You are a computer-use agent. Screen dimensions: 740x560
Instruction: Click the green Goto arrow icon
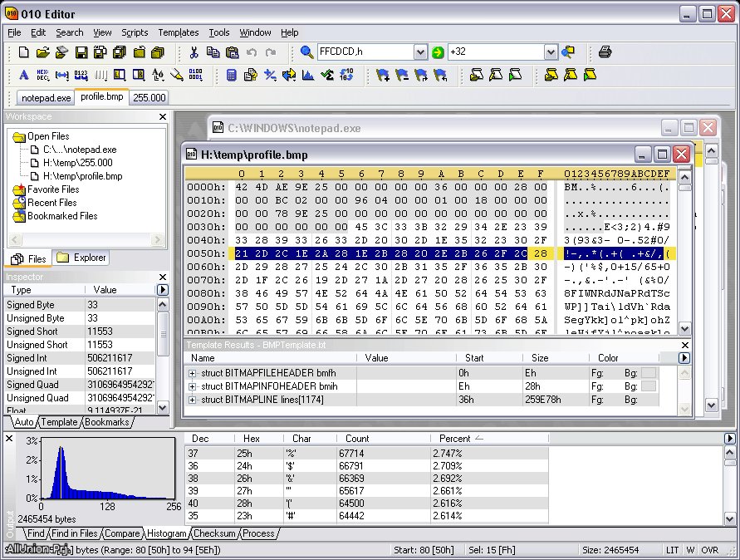point(438,52)
